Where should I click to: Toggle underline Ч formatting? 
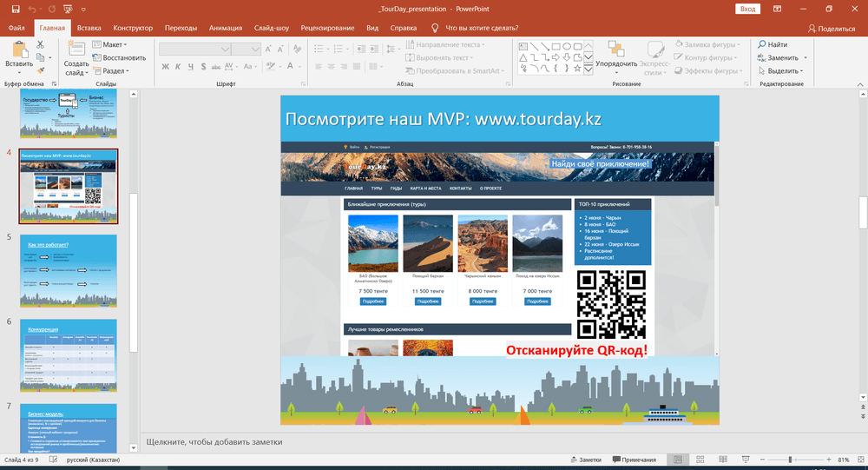190,67
